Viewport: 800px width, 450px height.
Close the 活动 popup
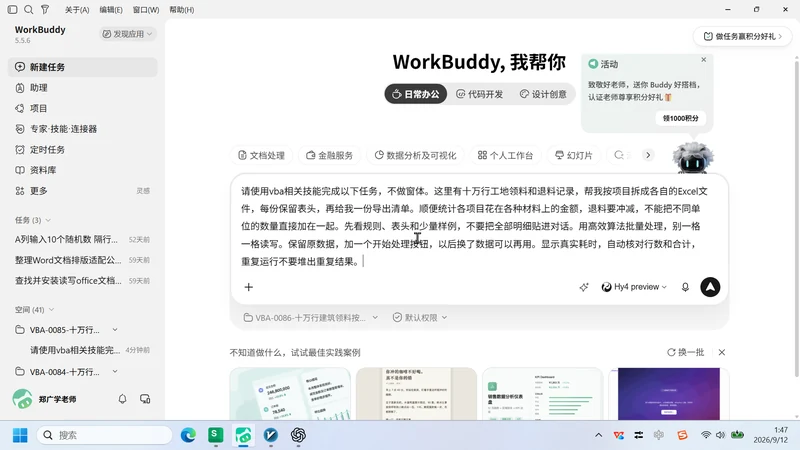tap(704, 60)
